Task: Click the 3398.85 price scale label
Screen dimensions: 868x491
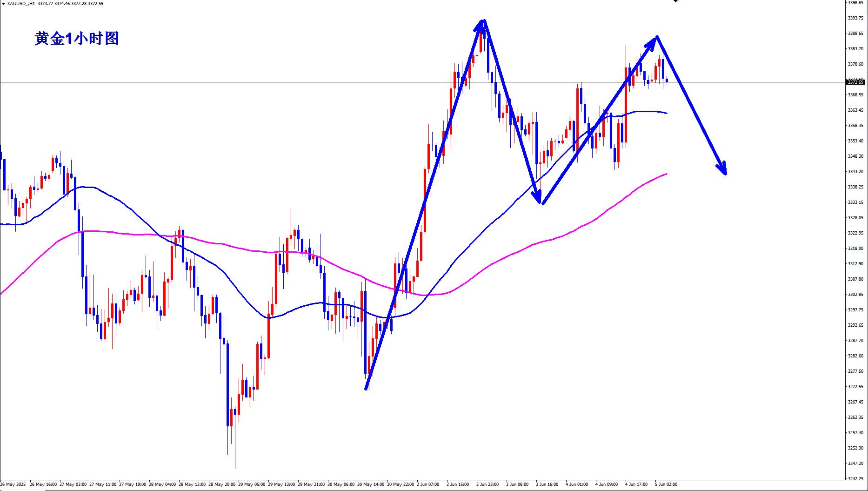Action: (x=855, y=3)
